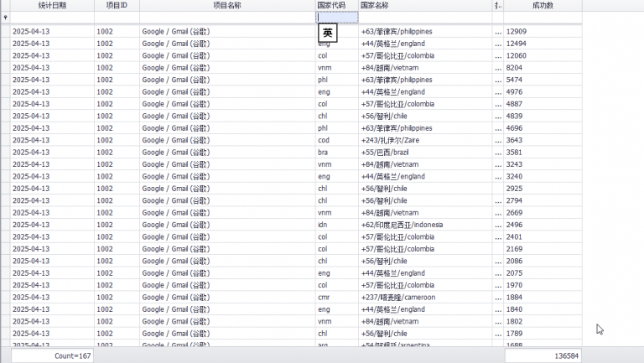
Task: Focus the filter box under 项目名称
Action: [227, 18]
